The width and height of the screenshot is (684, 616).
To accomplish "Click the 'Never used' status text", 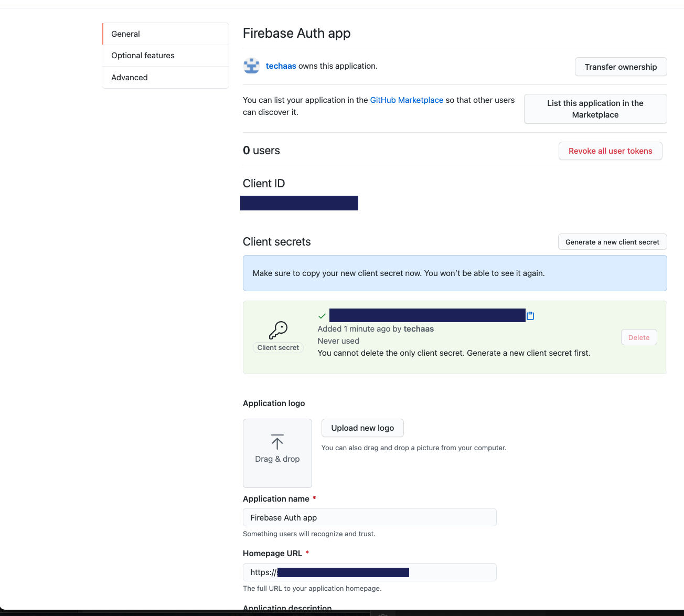I will [338, 341].
